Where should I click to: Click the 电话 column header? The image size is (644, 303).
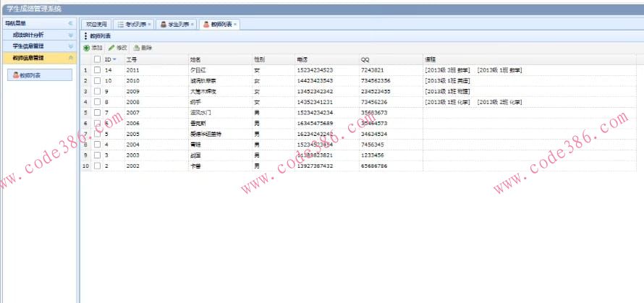pos(327,59)
